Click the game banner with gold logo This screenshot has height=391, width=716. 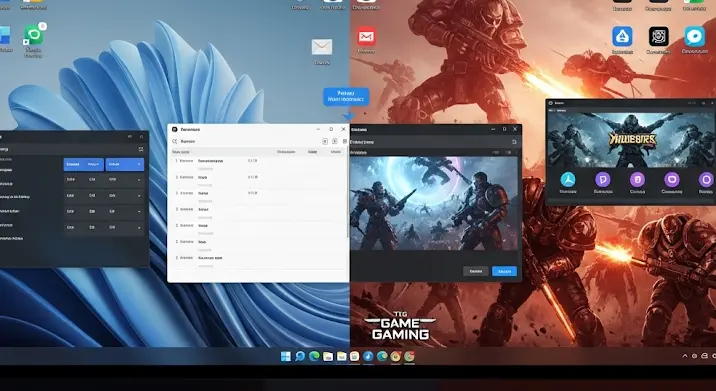tap(631, 139)
